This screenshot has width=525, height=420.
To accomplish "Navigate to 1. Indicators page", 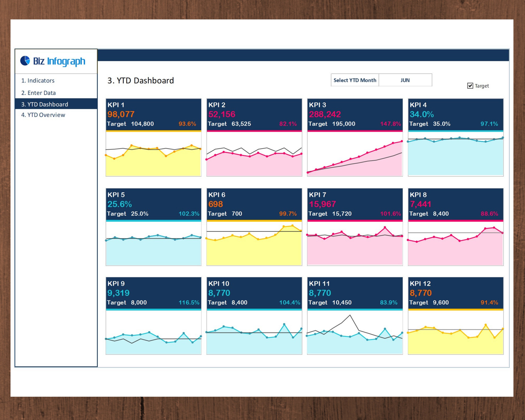I will 38,81.
